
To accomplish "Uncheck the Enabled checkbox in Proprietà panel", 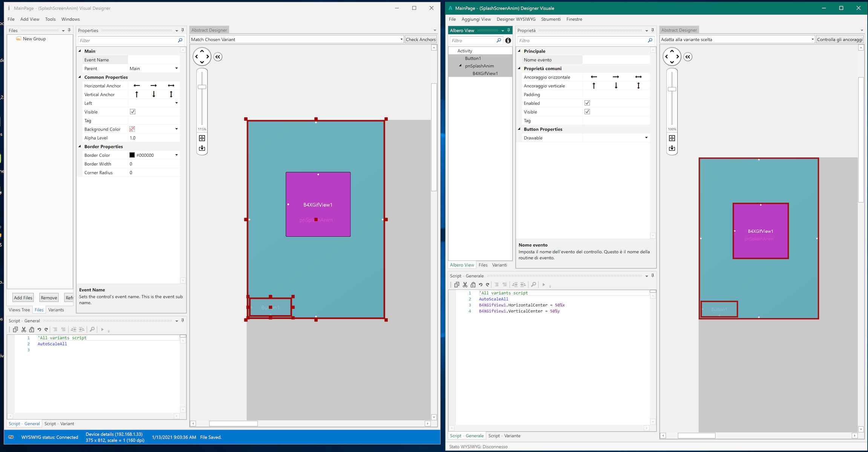I will pos(587,103).
